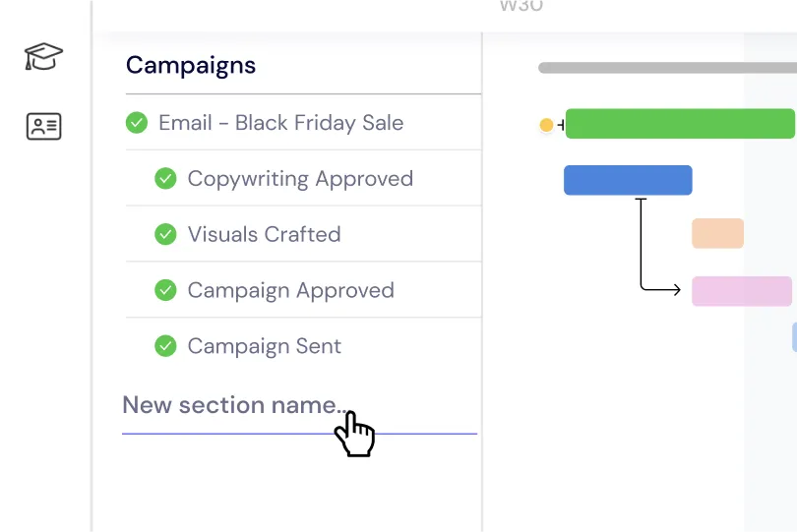Image resolution: width=797 pixels, height=532 pixels.
Task: Open the Visuals Crafted subtask
Action: (264, 234)
